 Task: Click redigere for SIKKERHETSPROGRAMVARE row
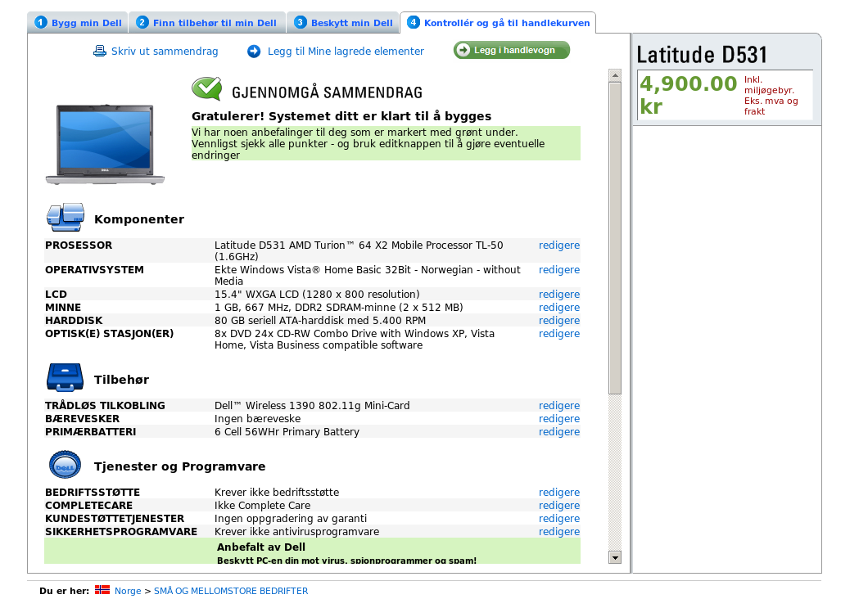coord(559,532)
